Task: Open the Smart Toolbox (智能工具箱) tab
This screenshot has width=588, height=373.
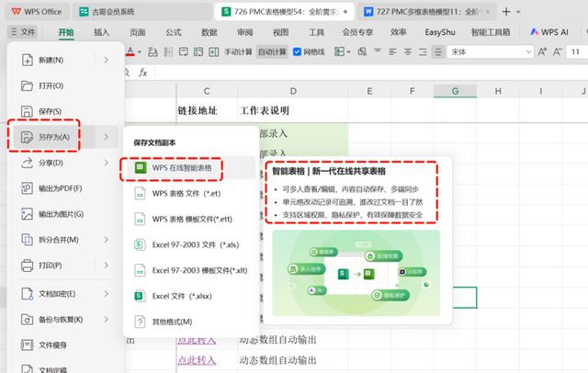Action: [491, 32]
